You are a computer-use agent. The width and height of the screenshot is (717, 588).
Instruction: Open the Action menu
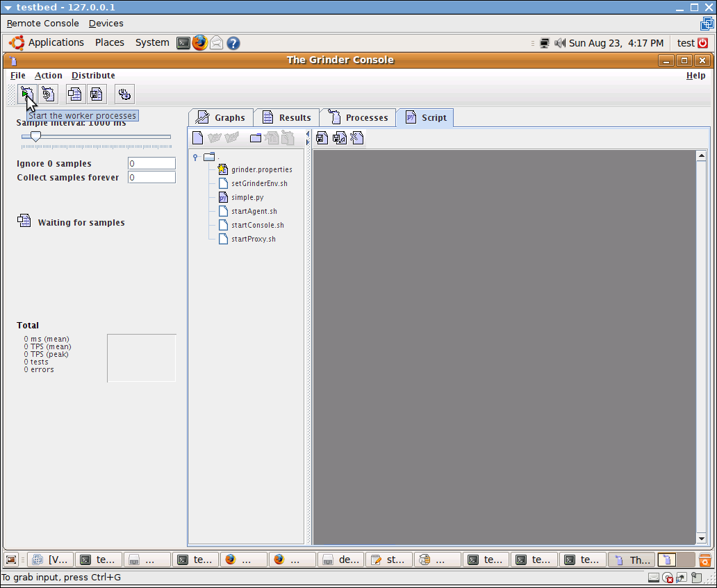(x=49, y=76)
